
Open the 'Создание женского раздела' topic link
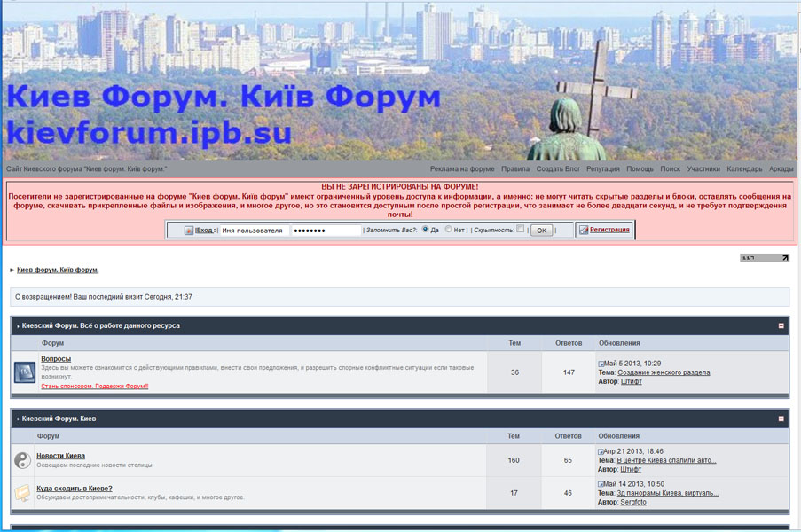pyautogui.click(x=664, y=372)
